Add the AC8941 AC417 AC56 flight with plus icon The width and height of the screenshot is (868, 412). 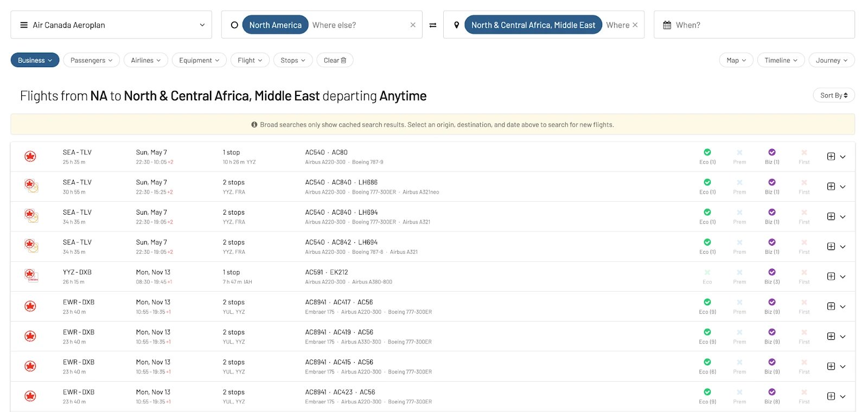pos(831,306)
